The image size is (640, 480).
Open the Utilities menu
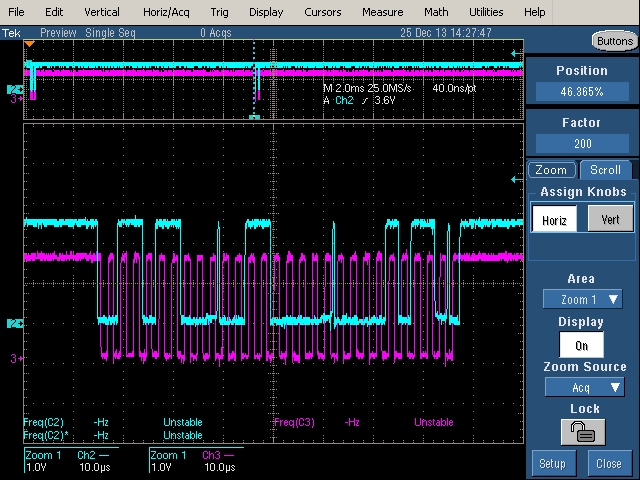(x=486, y=12)
